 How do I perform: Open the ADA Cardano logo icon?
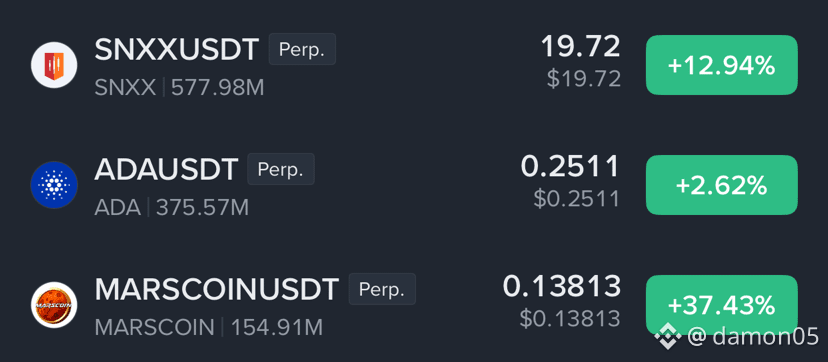pyautogui.click(x=54, y=185)
